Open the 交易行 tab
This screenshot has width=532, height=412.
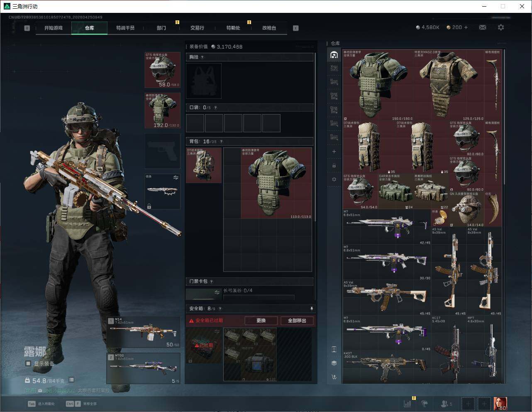197,28
